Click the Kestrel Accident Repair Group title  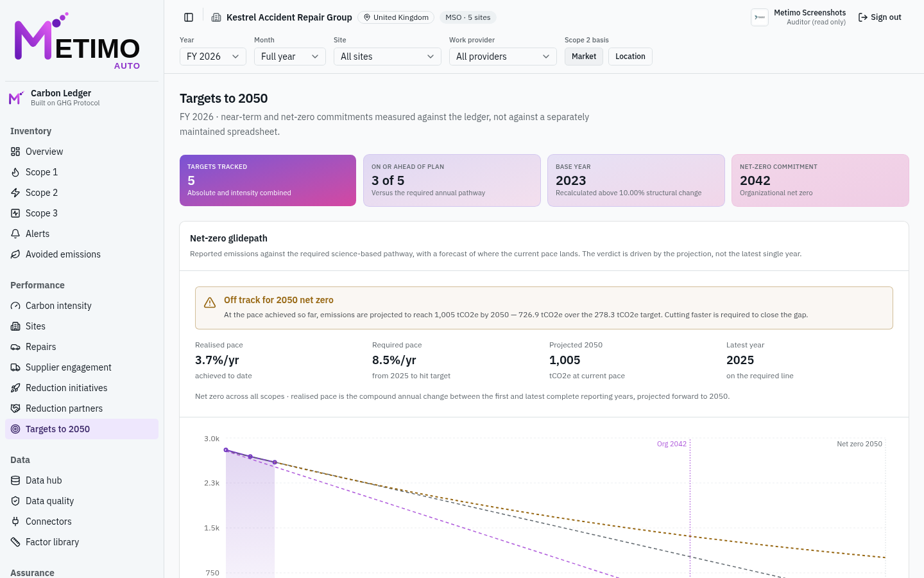pos(289,17)
